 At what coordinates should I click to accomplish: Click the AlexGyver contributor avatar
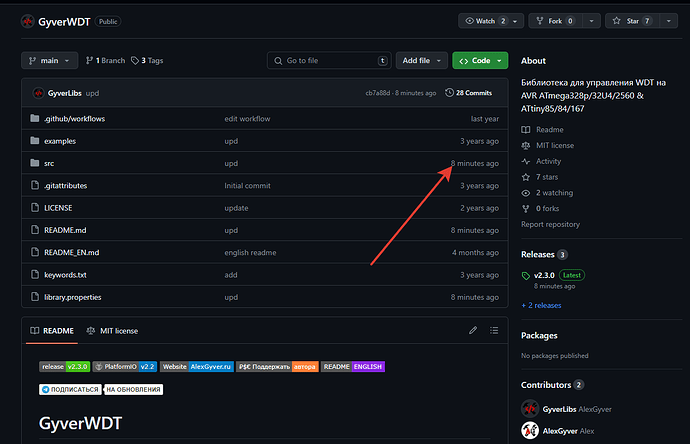530,430
